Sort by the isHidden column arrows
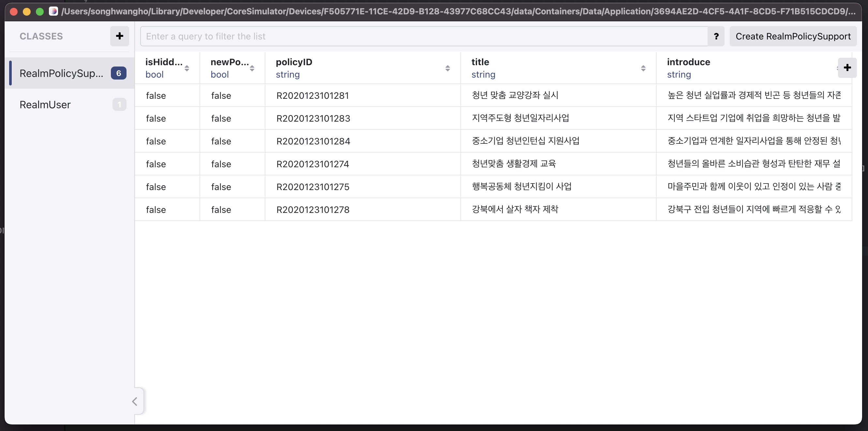868x431 pixels. (x=187, y=68)
